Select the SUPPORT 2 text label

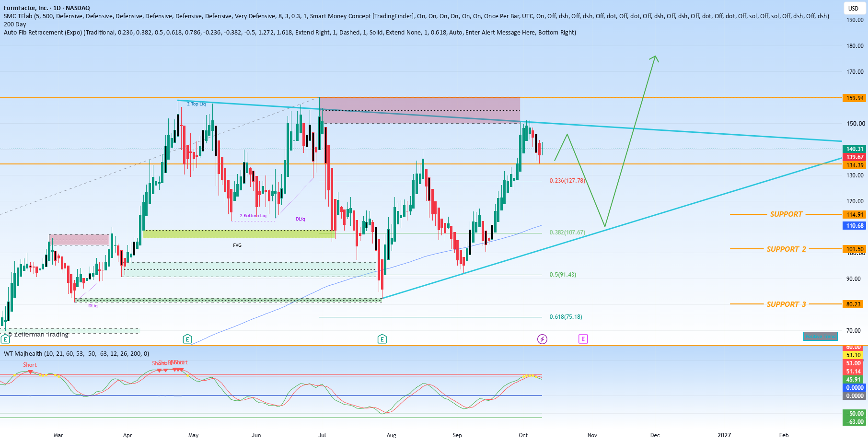pos(786,249)
